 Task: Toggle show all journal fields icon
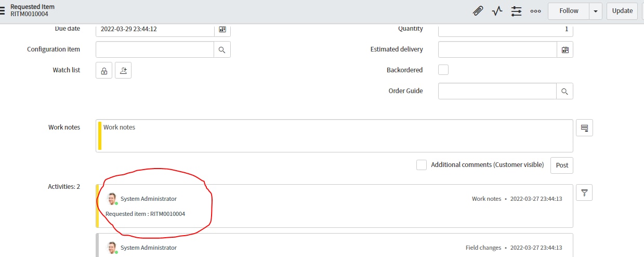tap(584, 127)
